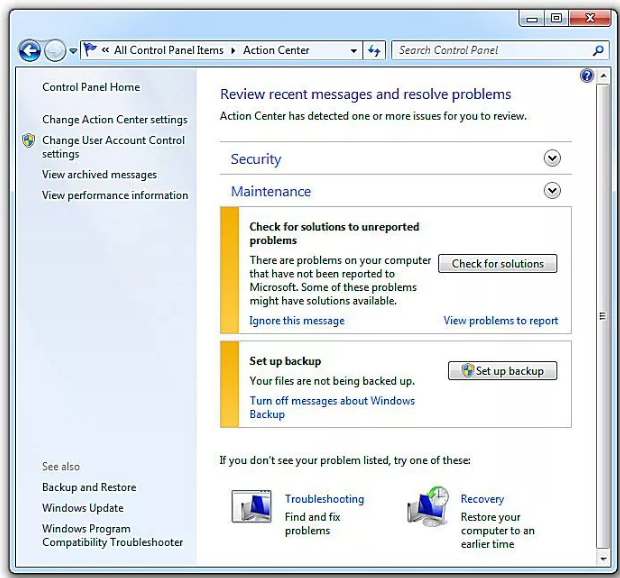Click the scrollbar up arrow

603,75
